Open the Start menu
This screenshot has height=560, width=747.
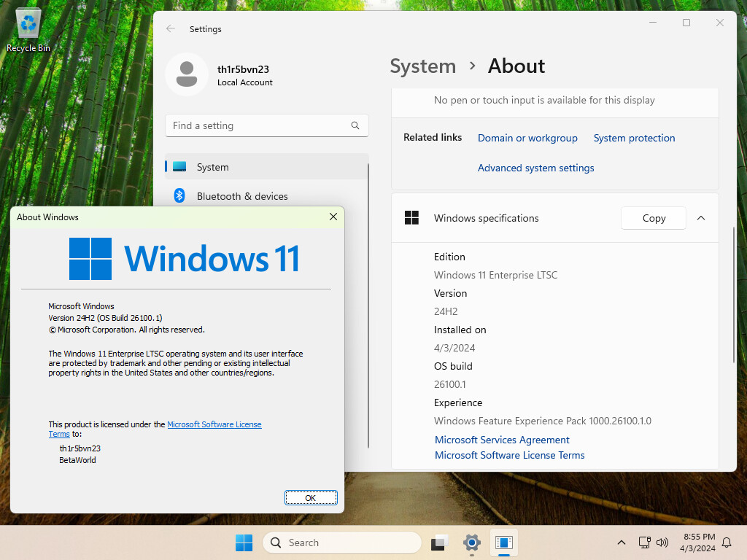pos(244,542)
